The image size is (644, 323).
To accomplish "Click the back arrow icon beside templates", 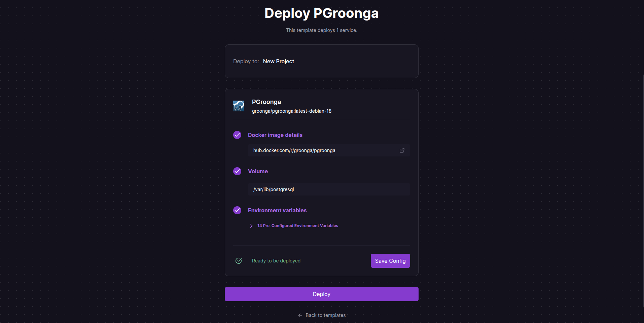I will (x=300, y=315).
